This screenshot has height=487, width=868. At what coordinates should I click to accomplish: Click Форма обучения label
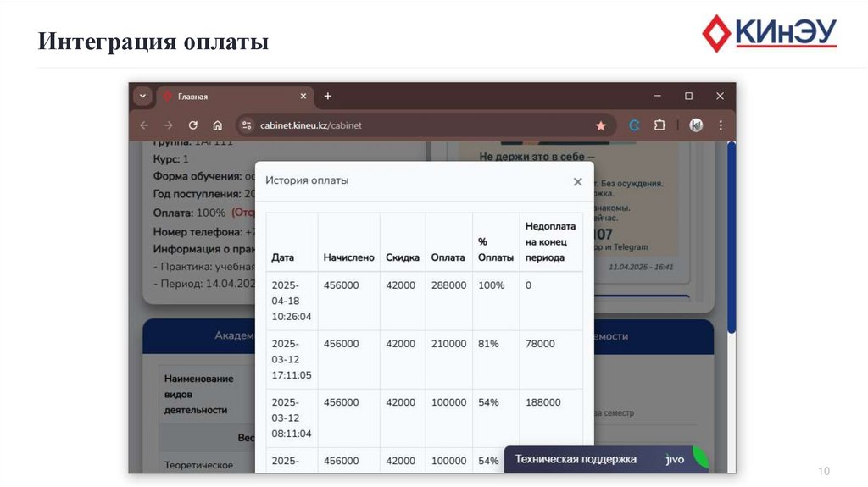tap(197, 176)
